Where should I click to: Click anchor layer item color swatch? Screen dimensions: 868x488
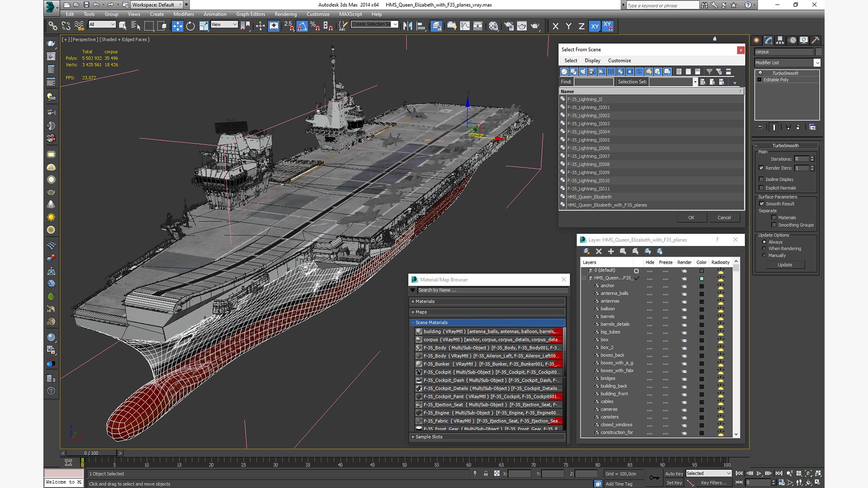coord(702,286)
